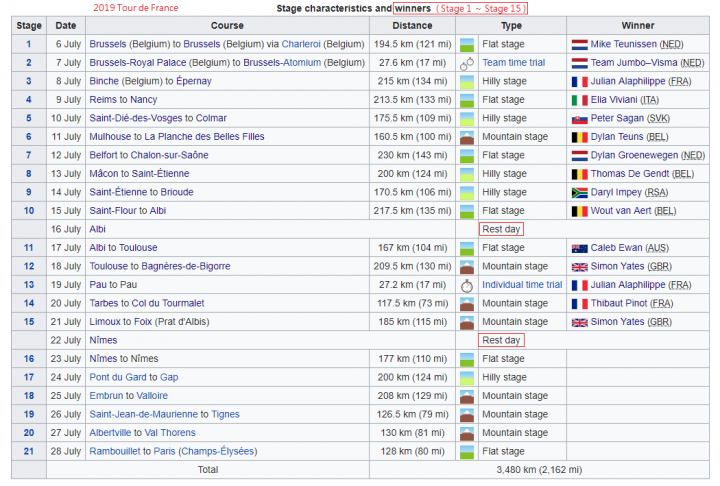Click the flat stage icon in stage 16 row
Screen dimensions: 720x486
pyautogui.click(x=467, y=360)
